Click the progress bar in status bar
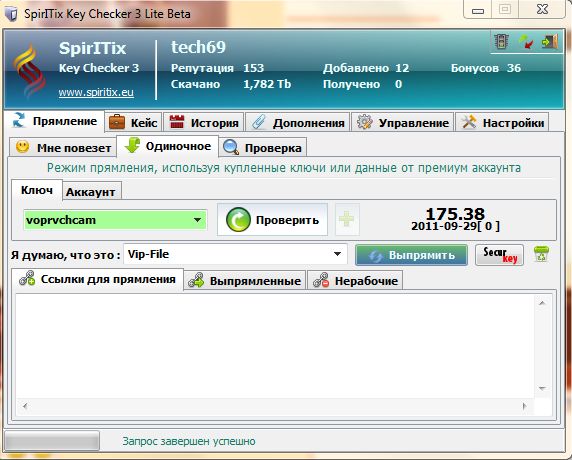This screenshot has width=572, height=460. (52, 441)
